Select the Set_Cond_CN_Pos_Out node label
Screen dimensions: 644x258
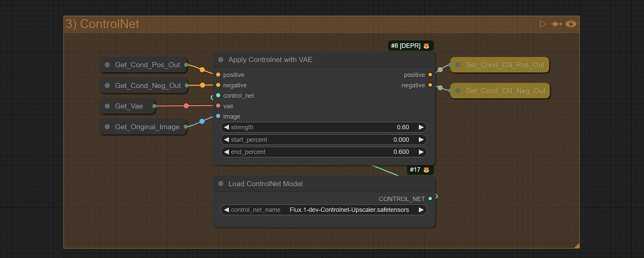click(505, 65)
